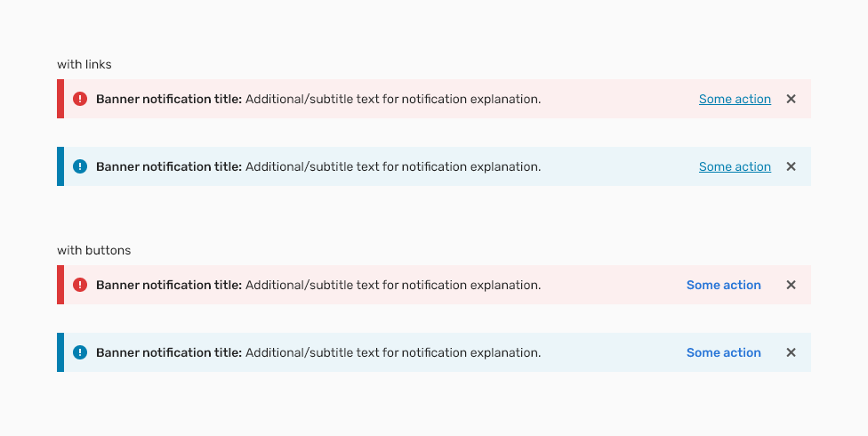Dismiss the red banner under 'with links'
The image size is (868, 436).
(791, 99)
